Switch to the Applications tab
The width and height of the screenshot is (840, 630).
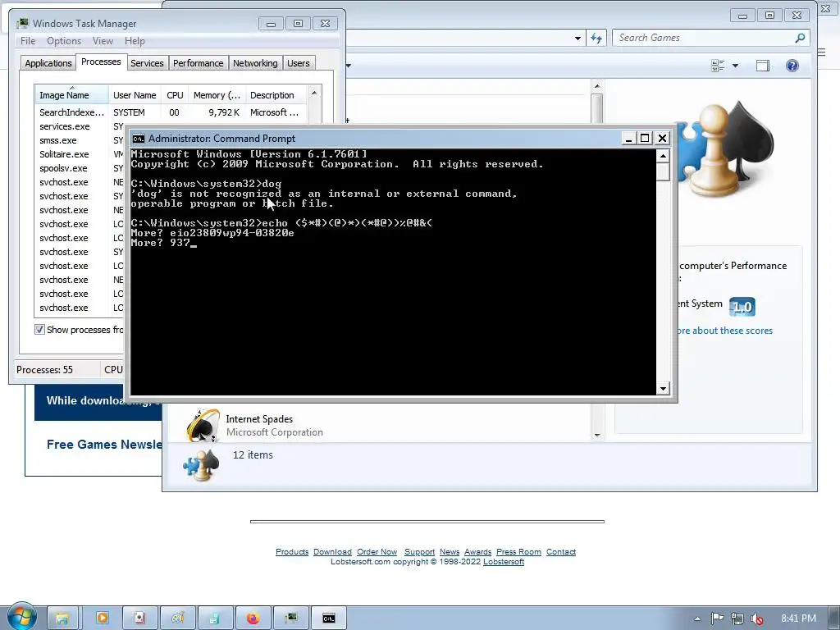48,63
